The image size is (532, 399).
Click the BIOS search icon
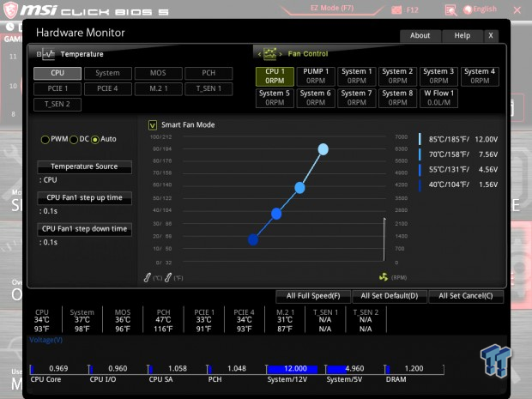[x=450, y=10]
